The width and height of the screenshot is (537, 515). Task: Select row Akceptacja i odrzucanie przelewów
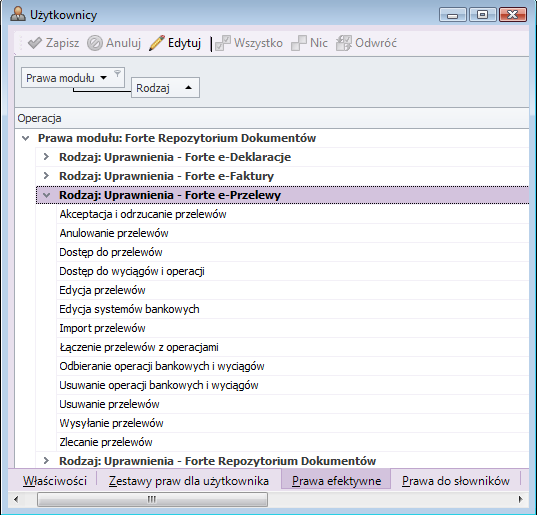[x=293, y=214]
